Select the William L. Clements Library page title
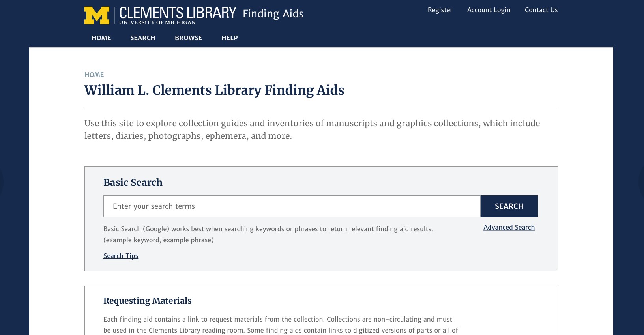This screenshot has height=335, width=644. (214, 90)
